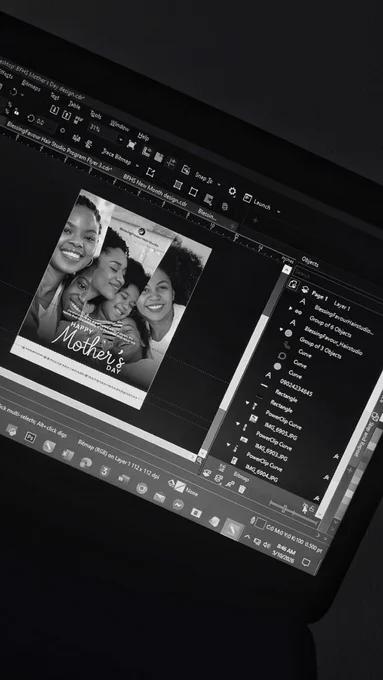Open the notification center icon
The height and width of the screenshot is (680, 383).
[x=306, y=562]
